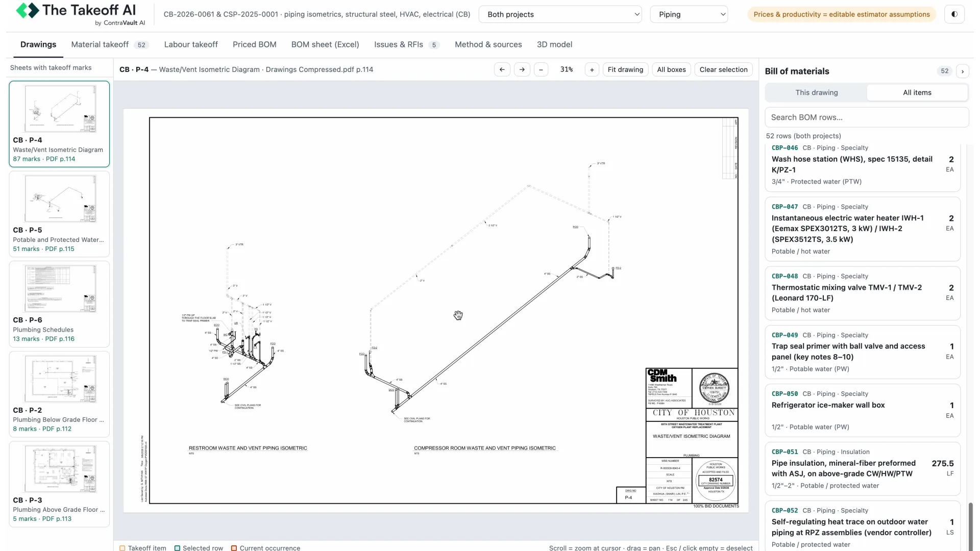
Task: Click the BOM list scrollbar thumb
Action: click(971, 525)
